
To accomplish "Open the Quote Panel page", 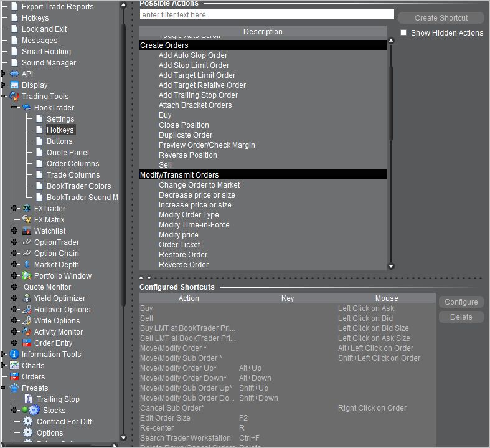I will [67, 153].
